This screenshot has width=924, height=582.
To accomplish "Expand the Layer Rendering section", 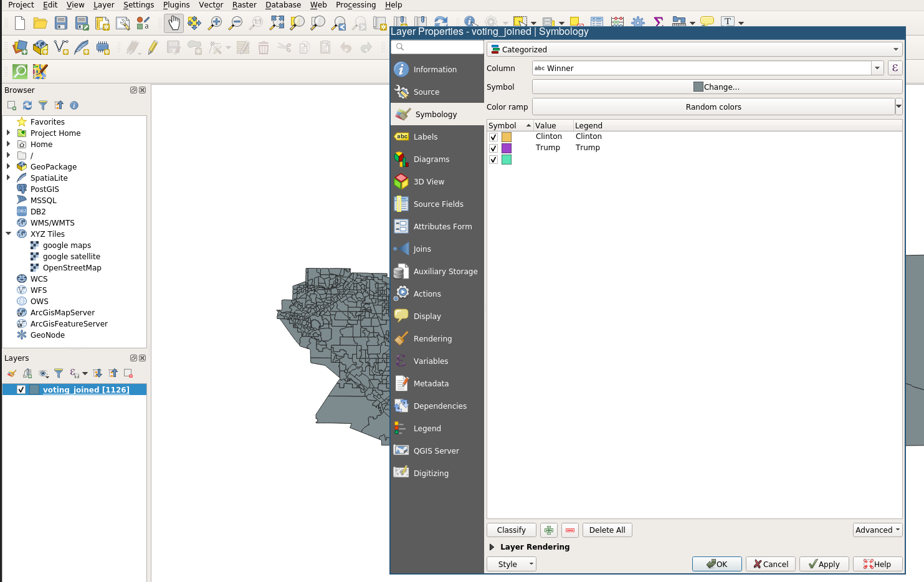I will pyautogui.click(x=492, y=547).
